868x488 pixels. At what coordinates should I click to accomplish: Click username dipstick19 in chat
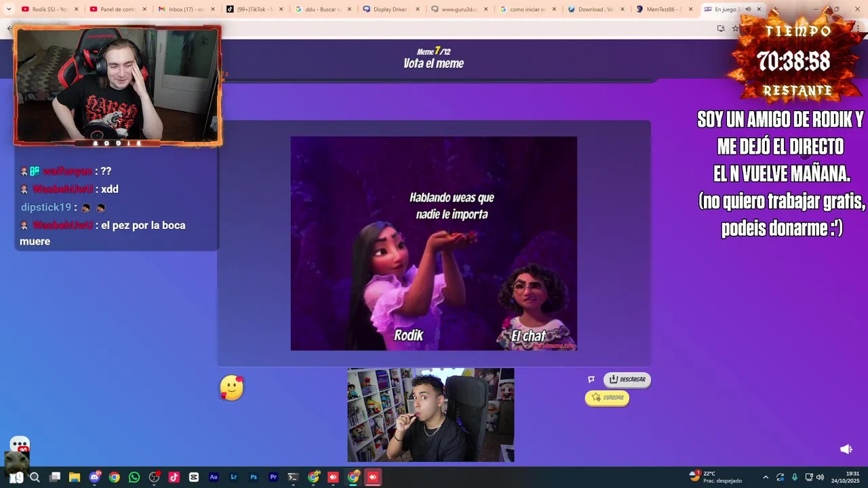(46, 207)
